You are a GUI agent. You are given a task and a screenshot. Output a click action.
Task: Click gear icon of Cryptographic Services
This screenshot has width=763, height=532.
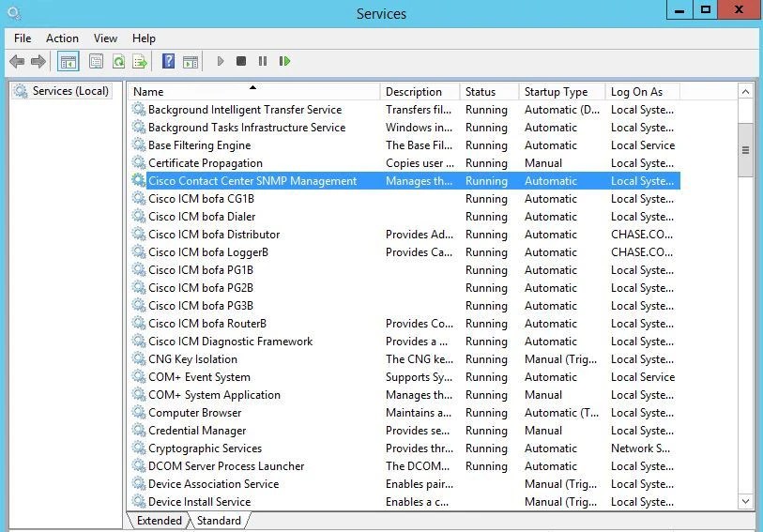[139, 448]
